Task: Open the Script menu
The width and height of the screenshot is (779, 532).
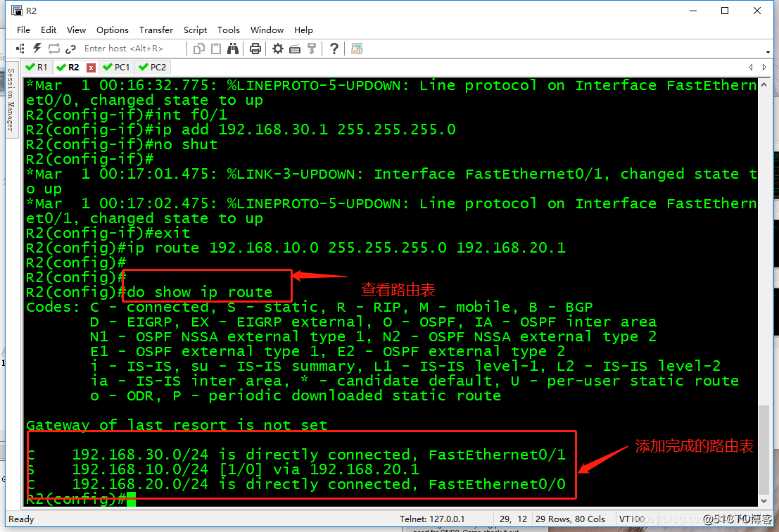Action: (195, 30)
